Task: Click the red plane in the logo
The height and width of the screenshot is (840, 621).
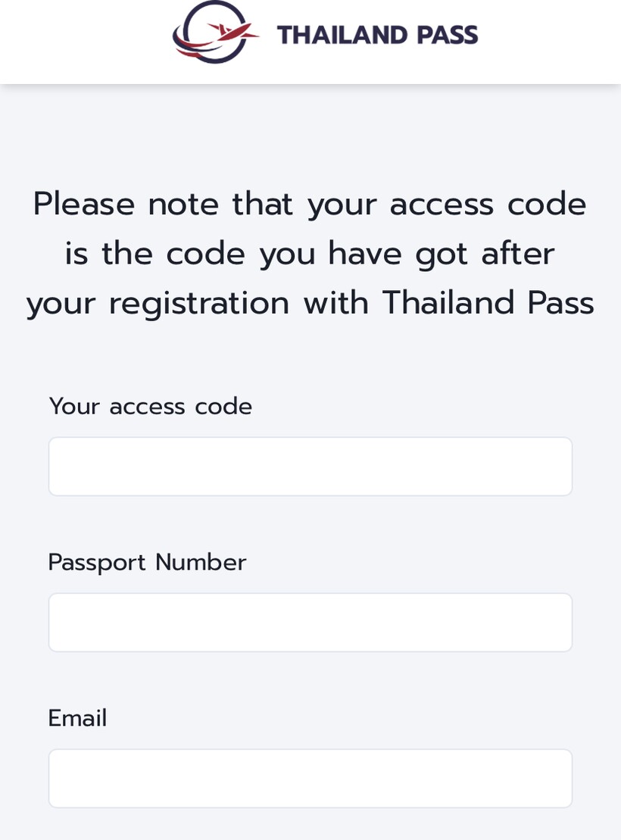Action: (x=233, y=32)
